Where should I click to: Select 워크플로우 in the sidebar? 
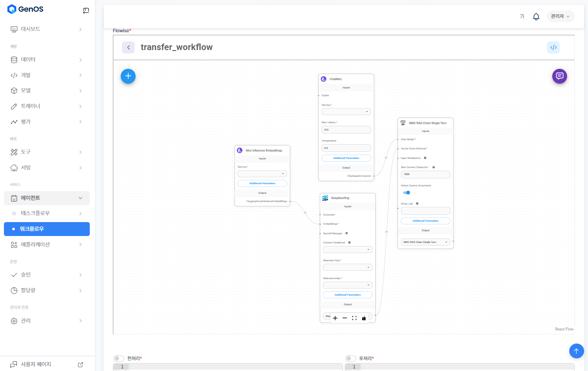point(47,229)
